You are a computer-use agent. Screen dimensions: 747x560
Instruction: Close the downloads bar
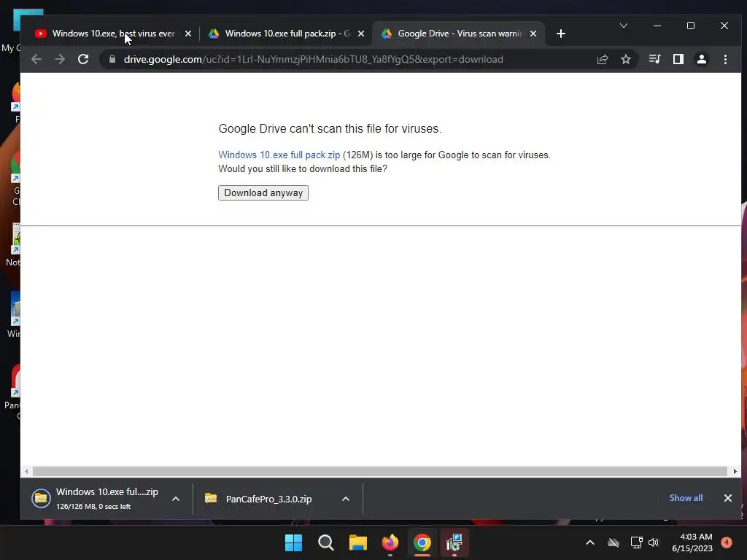point(728,497)
